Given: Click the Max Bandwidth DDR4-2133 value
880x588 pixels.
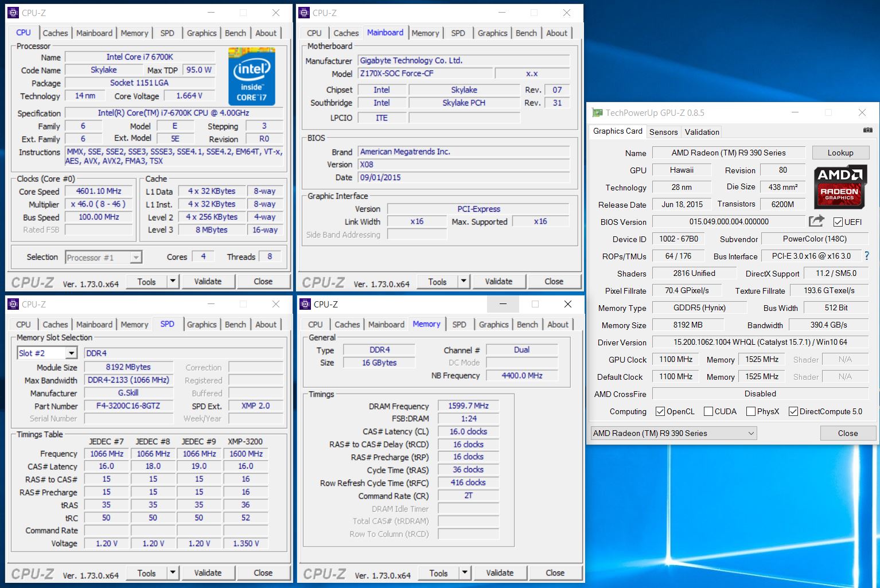Looking at the screenshot, I should [129, 380].
